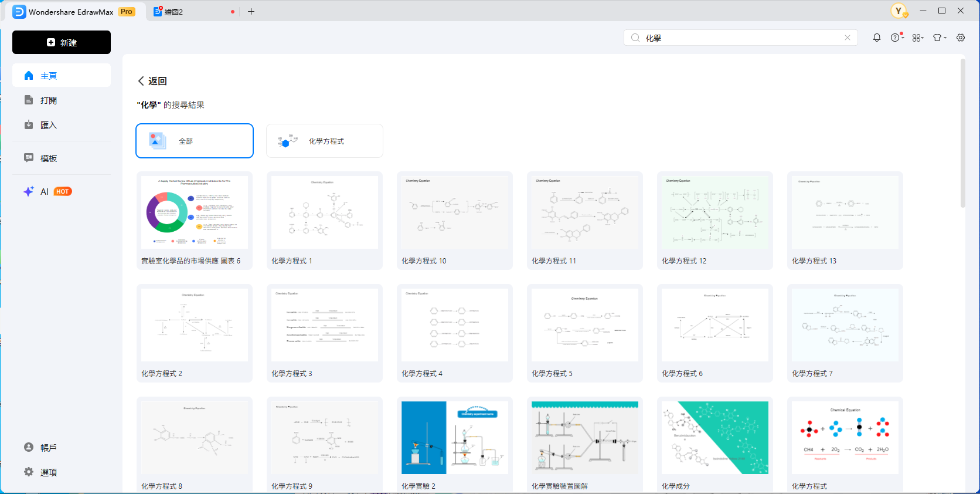This screenshot has height=494, width=980.
Task: Open settings gear in top bar
Action: pos(961,38)
